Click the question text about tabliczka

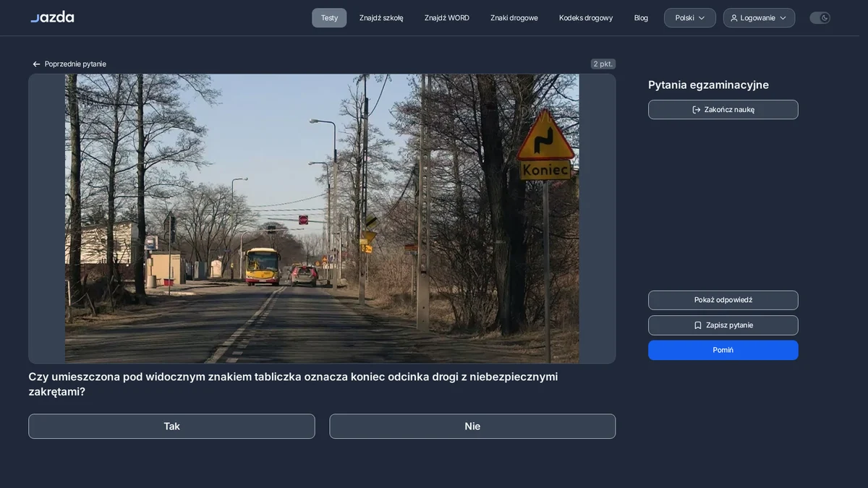pyautogui.click(x=293, y=384)
